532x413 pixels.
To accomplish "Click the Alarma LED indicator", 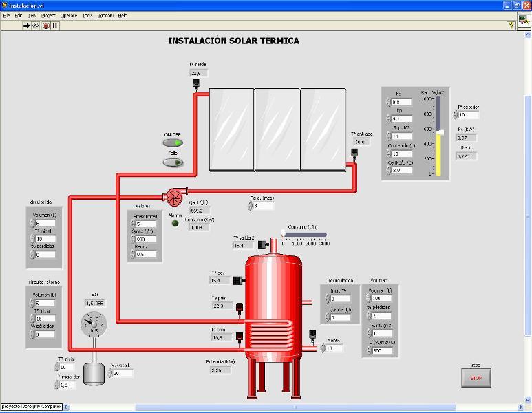I will coord(175,224).
